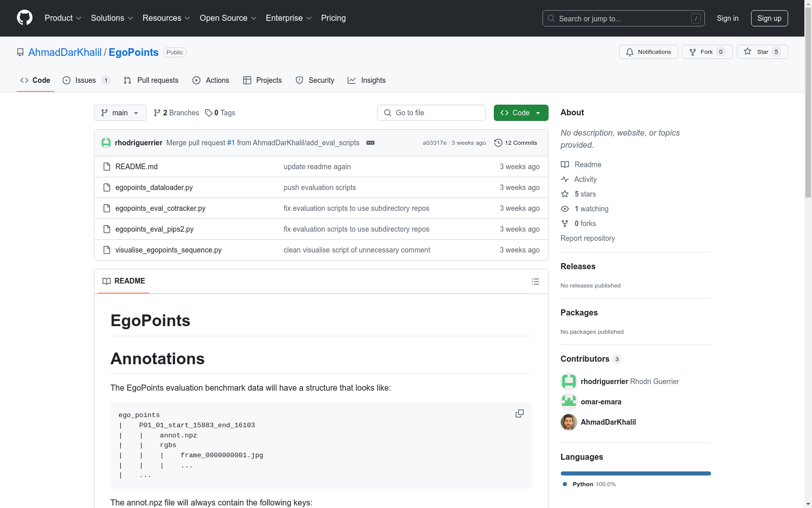
Task: Click the search magnifier icon in header
Action: [x=551, y=18]
